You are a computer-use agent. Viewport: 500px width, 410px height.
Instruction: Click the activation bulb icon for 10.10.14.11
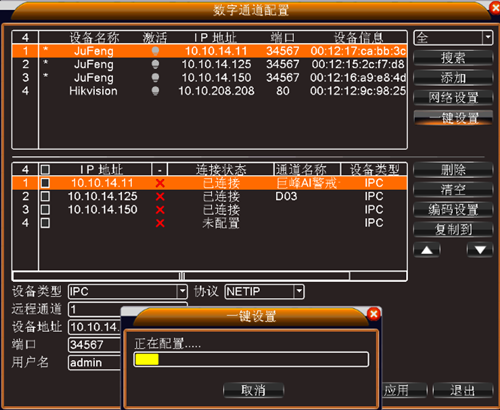(155, 51)
